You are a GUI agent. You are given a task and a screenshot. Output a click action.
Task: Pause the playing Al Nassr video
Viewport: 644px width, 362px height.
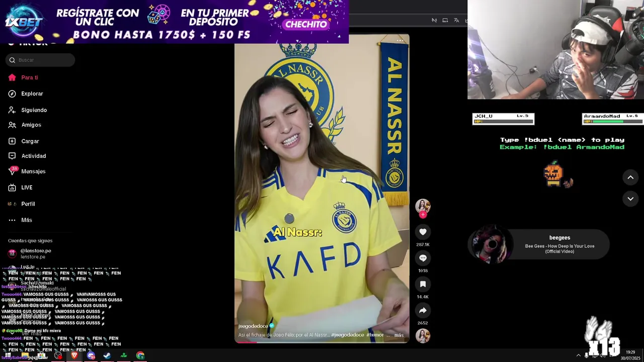click(x=322, y=189)
